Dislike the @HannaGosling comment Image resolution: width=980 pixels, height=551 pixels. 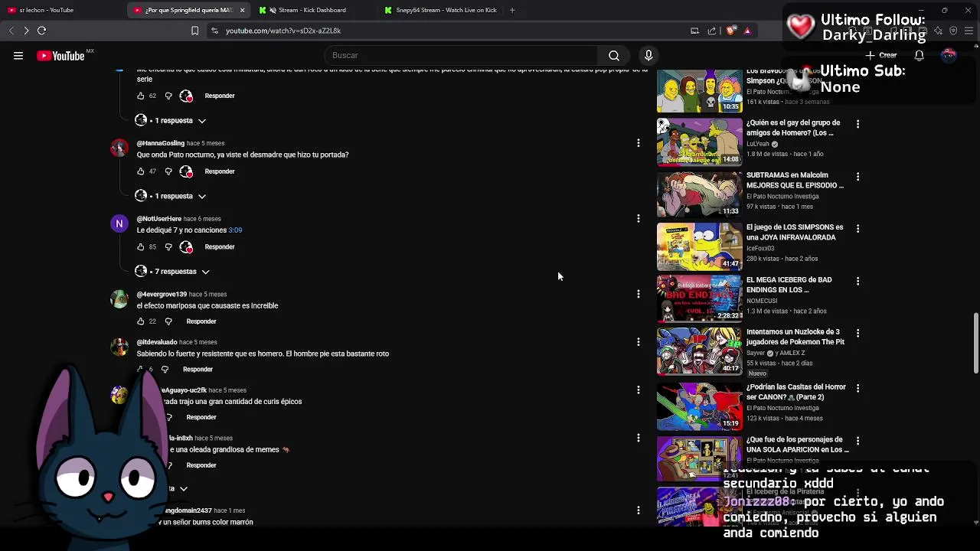[x=168, y=171]
